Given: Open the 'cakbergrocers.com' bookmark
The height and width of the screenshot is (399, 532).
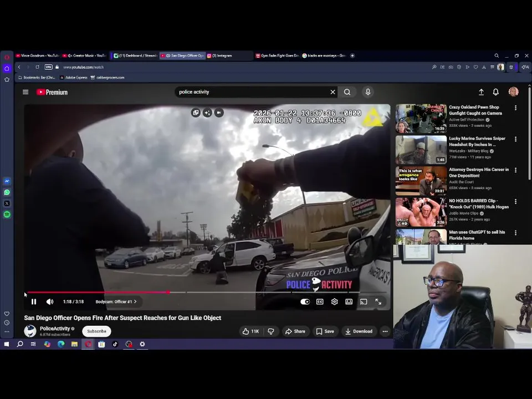Looking at the screenshot, I should pos(108,78).
